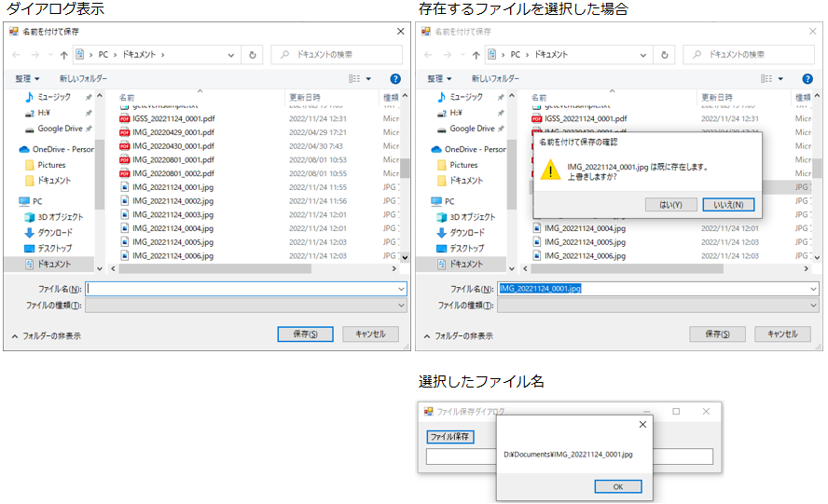Viewport: 828px width, 504px height.
Task: Click はい(Y) to confirm overwrite
Action: pos(671,205)
